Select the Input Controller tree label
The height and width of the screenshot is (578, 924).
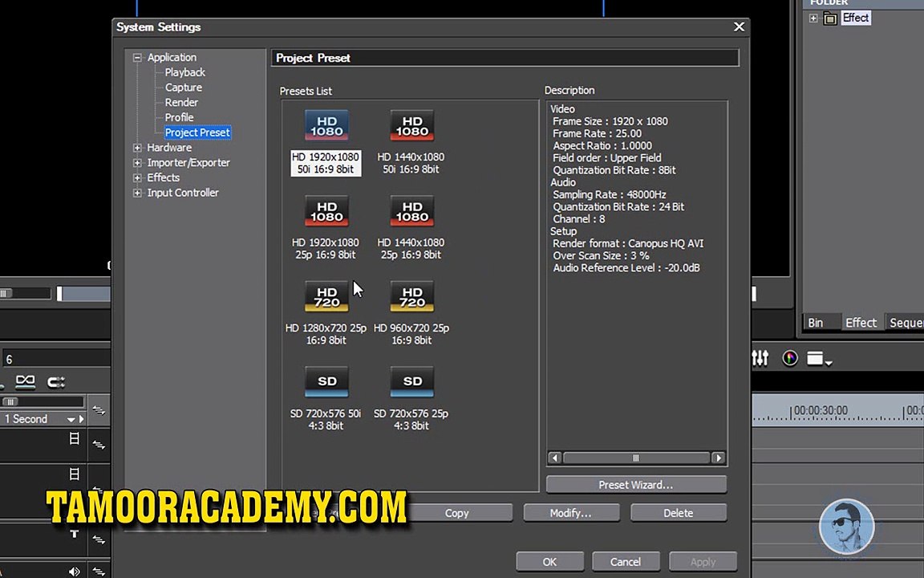coord(183,193)
